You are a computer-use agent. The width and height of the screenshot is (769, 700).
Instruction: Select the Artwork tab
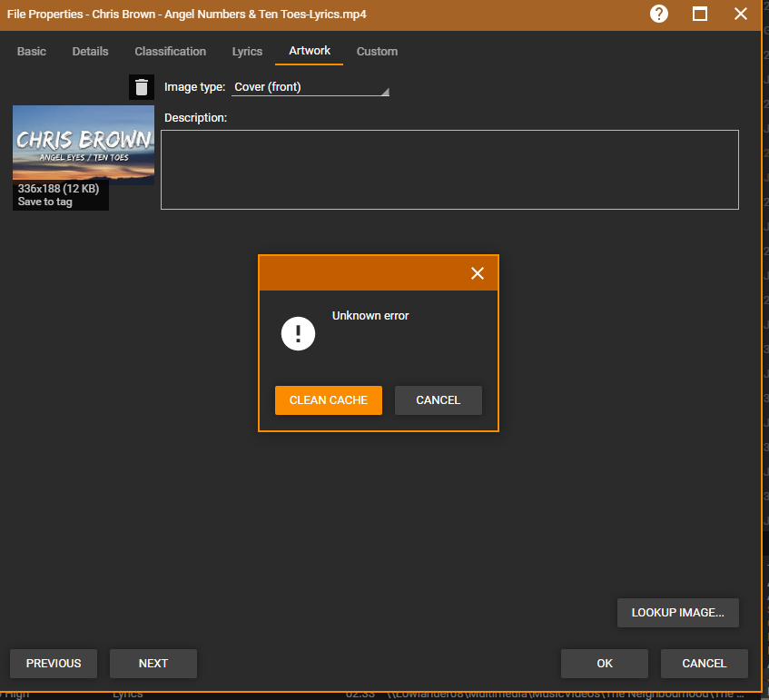pos(310,51)
